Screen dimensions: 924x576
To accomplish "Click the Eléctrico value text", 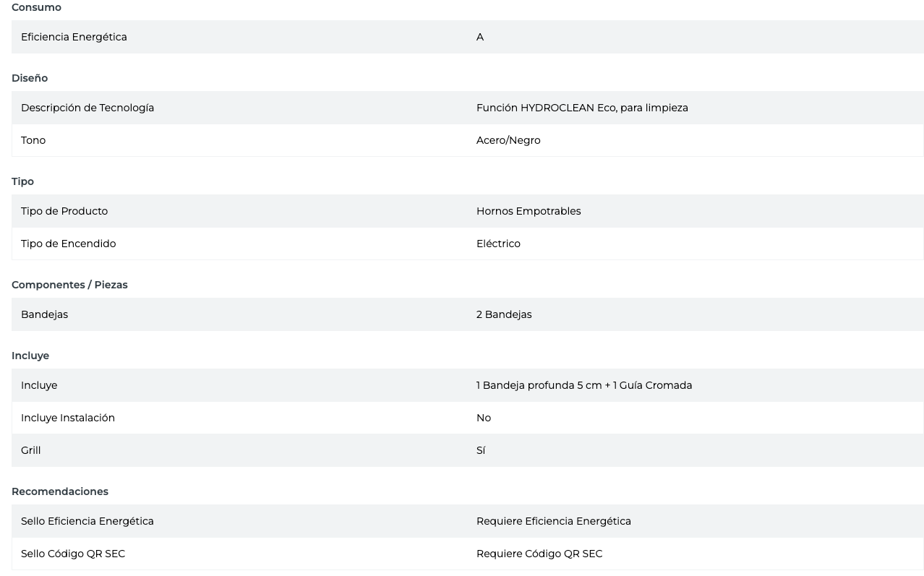I will point(498,244).
